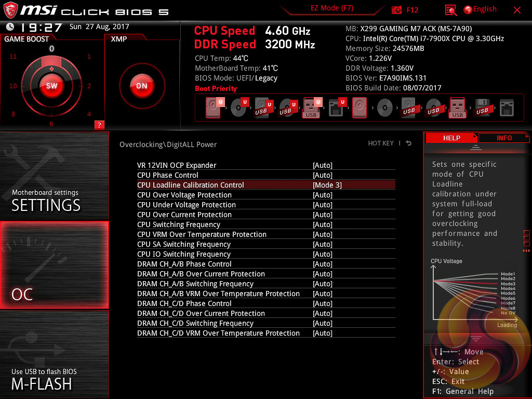Click the collapse handle atop help panel
The width and height of the screenshot is (532, 399).
point(476,148)
